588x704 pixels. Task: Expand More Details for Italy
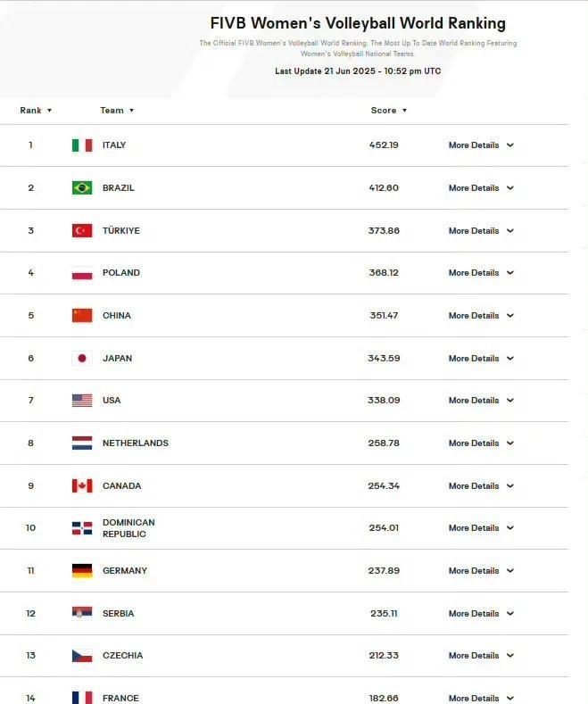(481, 145)
